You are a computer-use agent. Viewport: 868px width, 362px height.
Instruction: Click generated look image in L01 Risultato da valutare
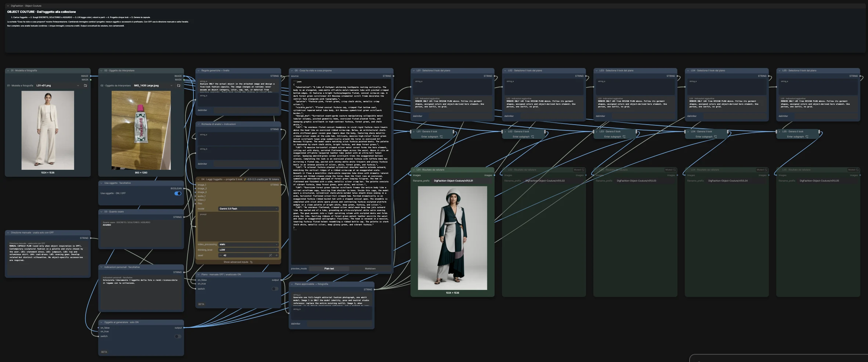click(x=452, y=238)
